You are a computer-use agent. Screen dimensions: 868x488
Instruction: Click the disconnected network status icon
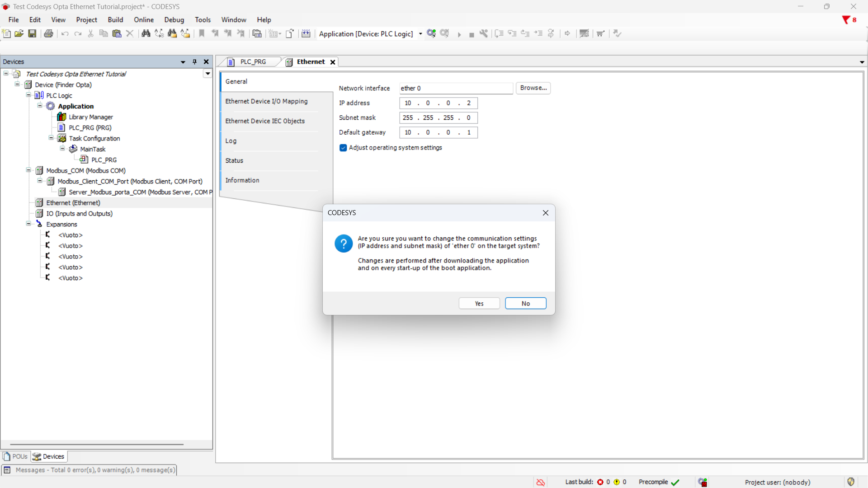tap(540, 482)
